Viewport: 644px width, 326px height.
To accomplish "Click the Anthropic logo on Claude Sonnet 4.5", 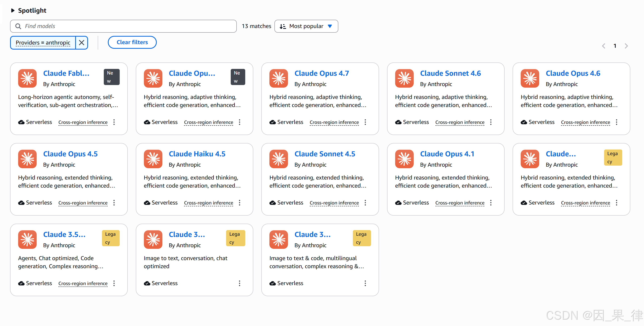I will tap(279, 159).
